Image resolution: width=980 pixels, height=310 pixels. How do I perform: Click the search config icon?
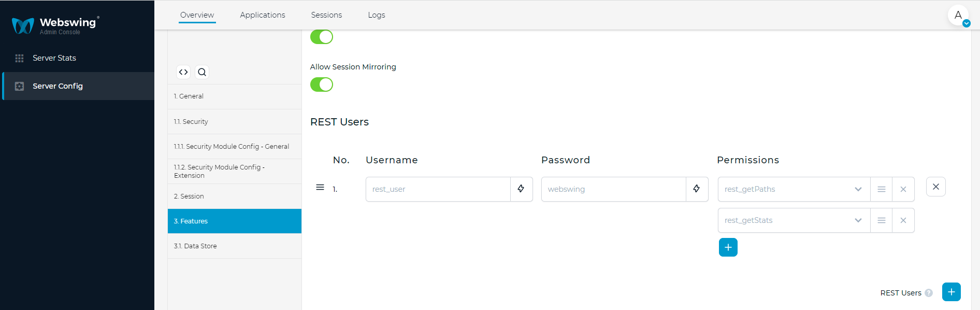click(202, 72)
